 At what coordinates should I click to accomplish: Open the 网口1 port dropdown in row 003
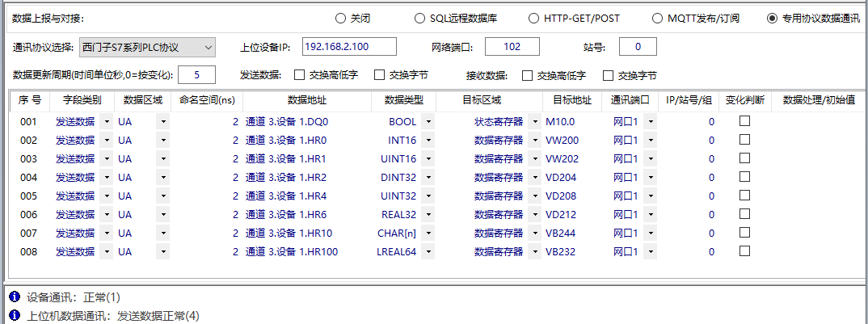(x=650, y=159)
